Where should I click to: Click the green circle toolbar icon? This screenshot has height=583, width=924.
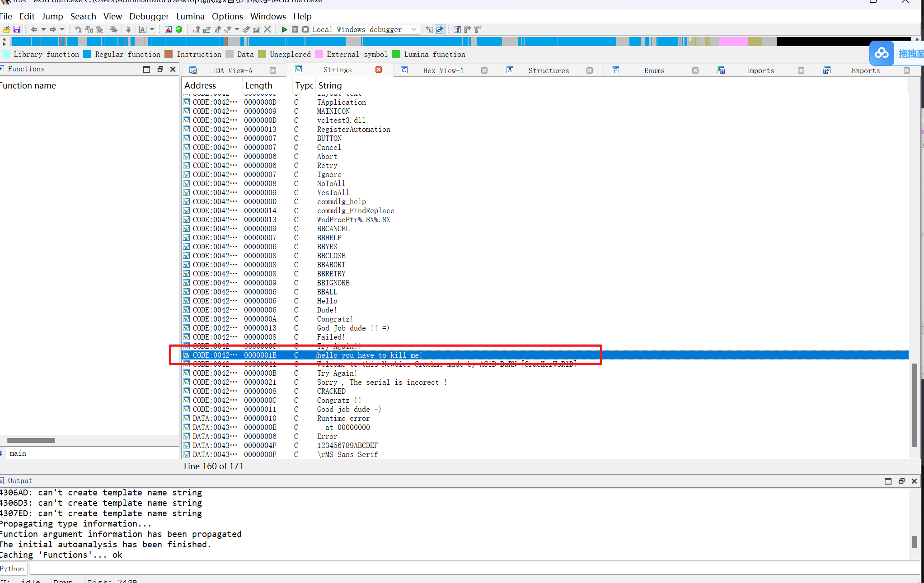179,29
